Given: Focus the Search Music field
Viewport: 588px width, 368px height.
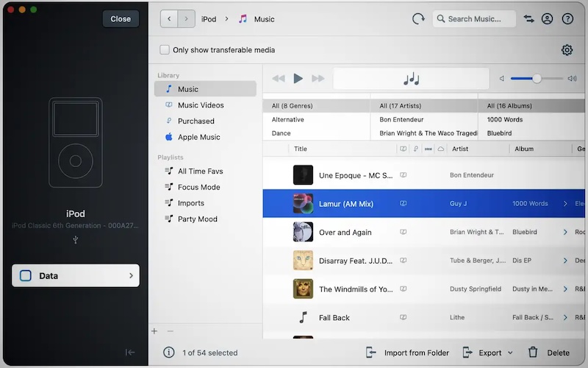Looking at the screenshot, I should [x=474, y=19].
